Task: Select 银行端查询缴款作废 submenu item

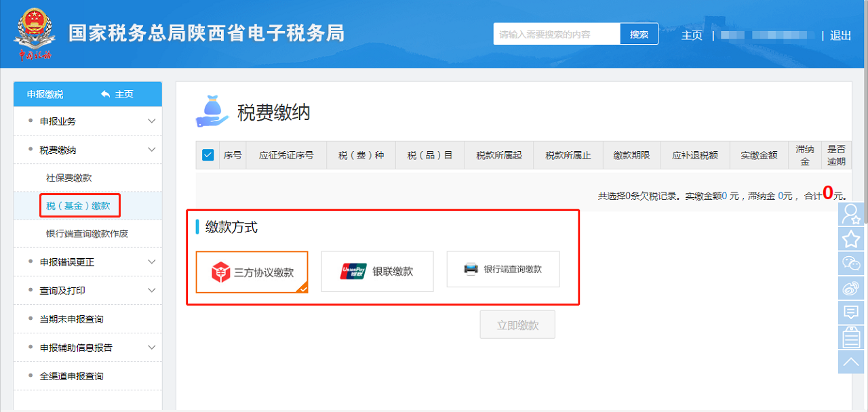Action: pyautogui.click(x=87, y=234)
